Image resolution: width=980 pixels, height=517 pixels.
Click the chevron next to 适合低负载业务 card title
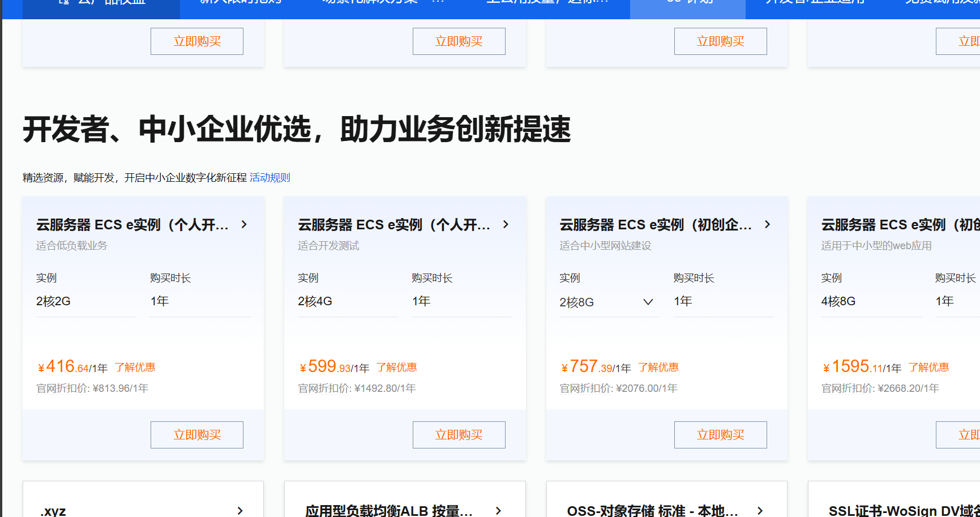click(x=244, y=225)
